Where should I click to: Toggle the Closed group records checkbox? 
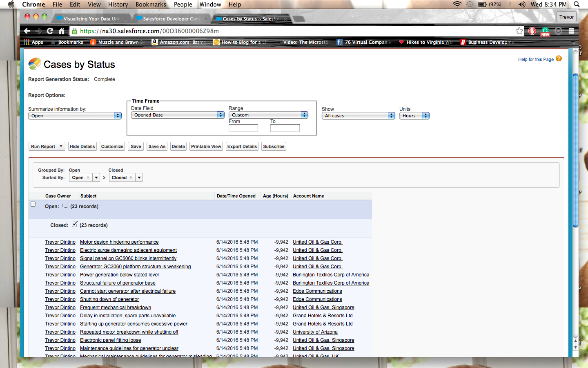[74, 224]
